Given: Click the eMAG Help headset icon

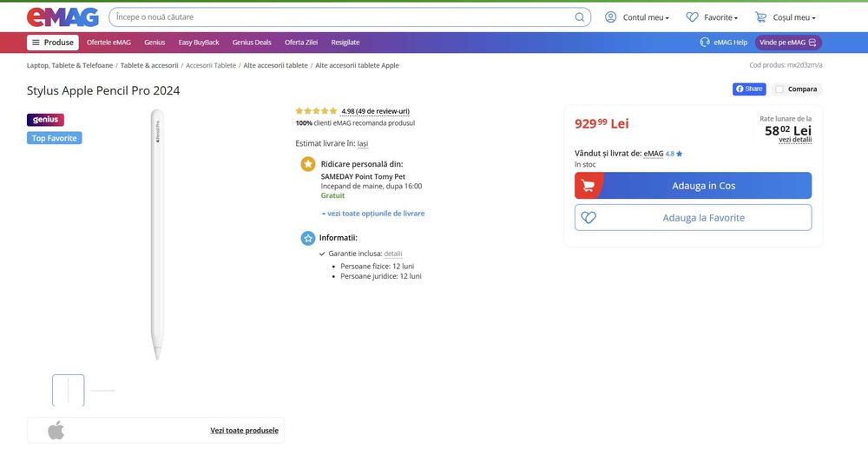Looking at the screenshot, I should (705, 42).
